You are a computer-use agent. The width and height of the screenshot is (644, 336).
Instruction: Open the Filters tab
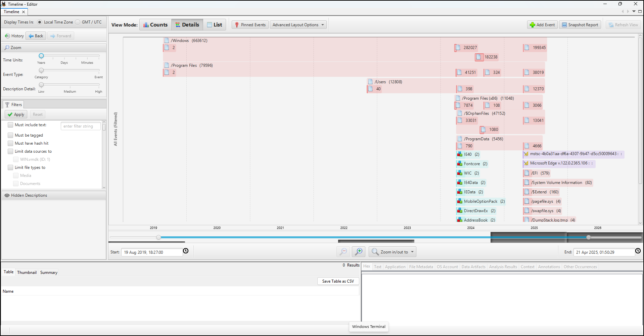click(13, 105)
